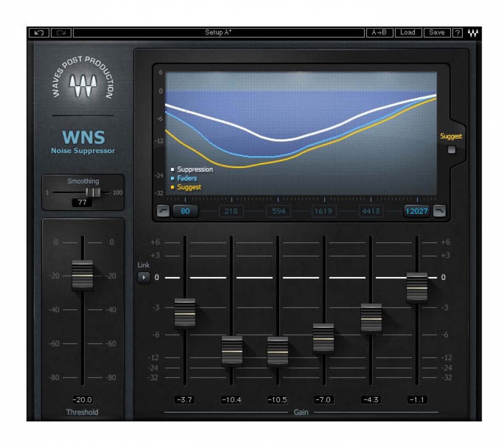This screenshot has width=504, height=445.
Task: Select the 4413 frequency field
Action: (371, 211)
